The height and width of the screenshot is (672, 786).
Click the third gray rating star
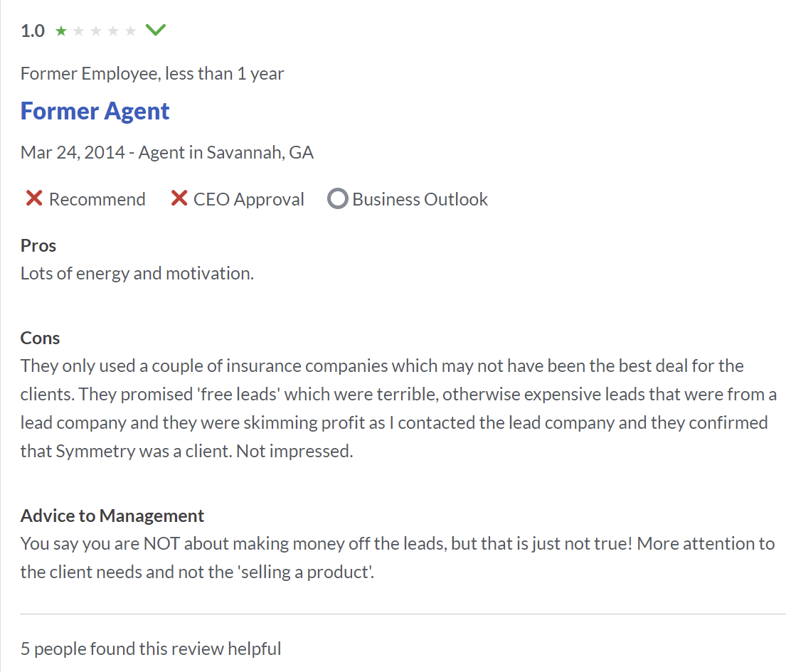(x=96, y=31)
